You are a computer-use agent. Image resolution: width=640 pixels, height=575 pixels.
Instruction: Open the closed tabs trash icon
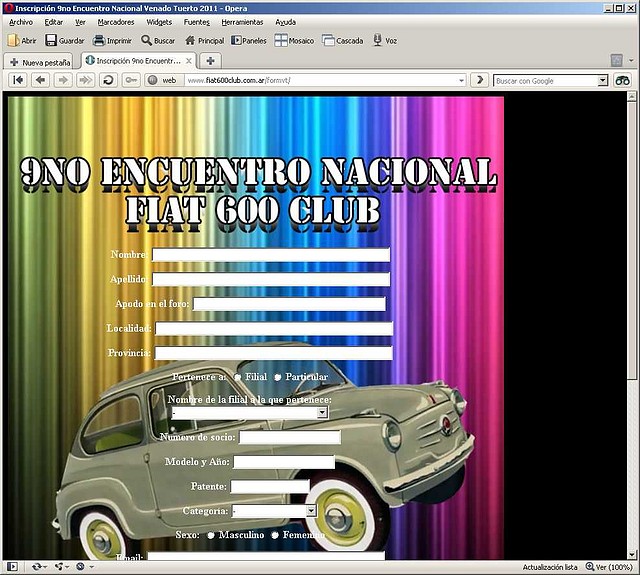[x=616, y=61]
